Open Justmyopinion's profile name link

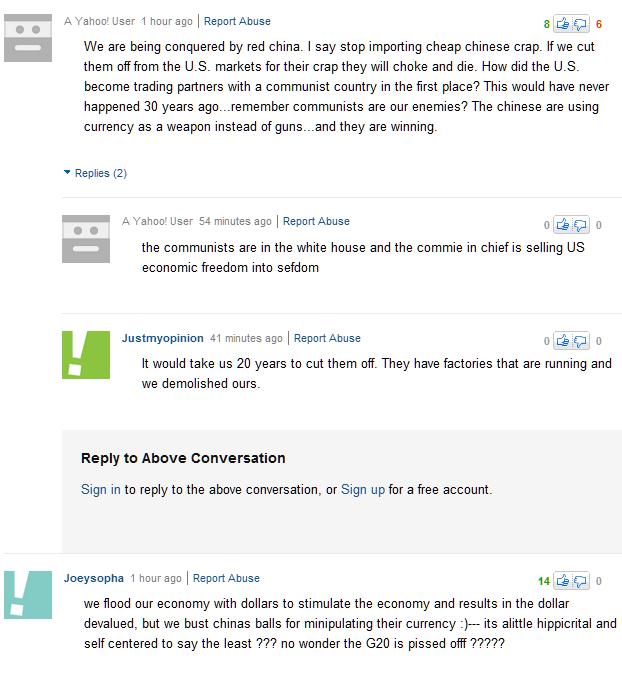click(x=162, y=338)
